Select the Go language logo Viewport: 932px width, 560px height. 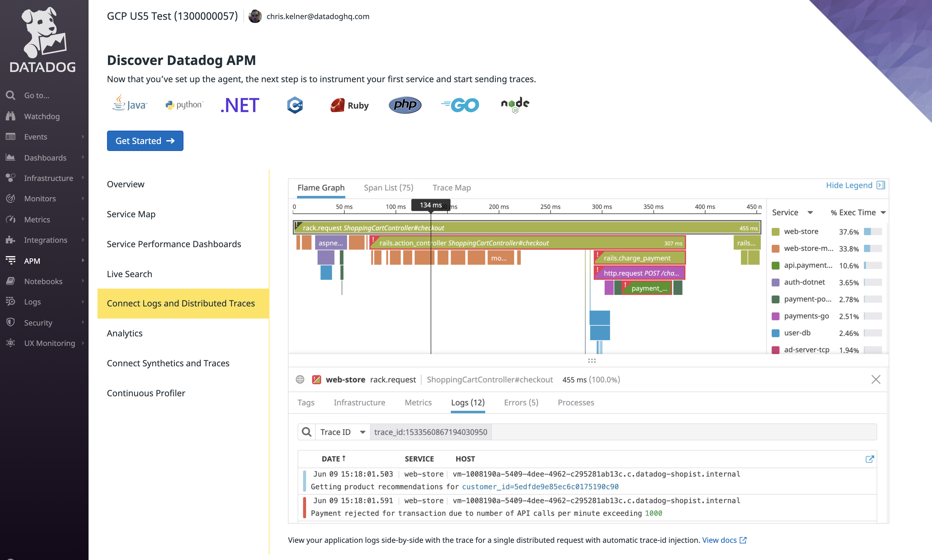[460, 105]
